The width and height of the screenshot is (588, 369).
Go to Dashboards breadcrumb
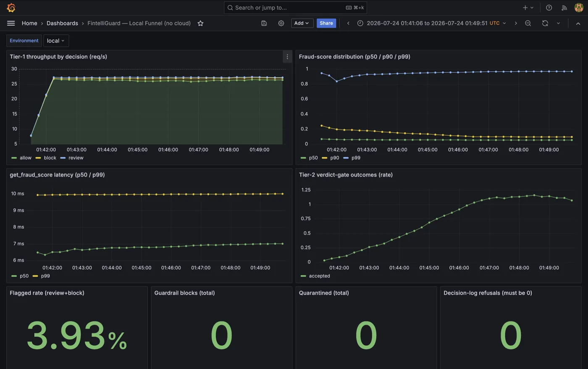[62, 23]
